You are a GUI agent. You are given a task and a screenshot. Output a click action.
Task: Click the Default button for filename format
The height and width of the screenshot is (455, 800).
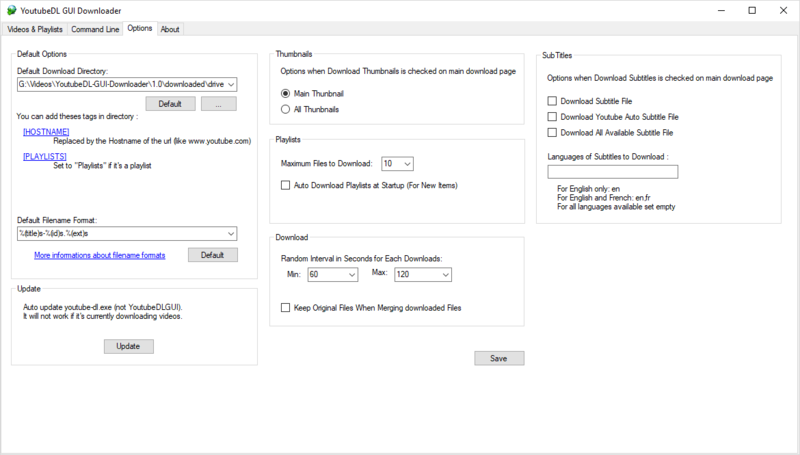tap(212, 255)
